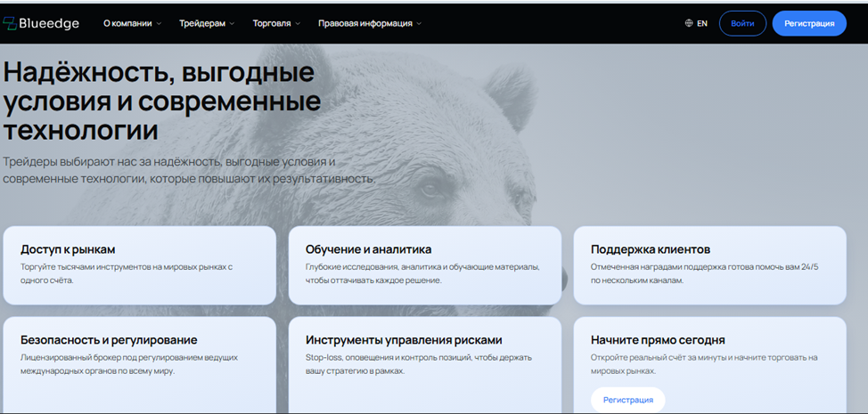This screenshot has height=414, width=868.
Task: Click the globe language icon
Action: tap(689, 23)
